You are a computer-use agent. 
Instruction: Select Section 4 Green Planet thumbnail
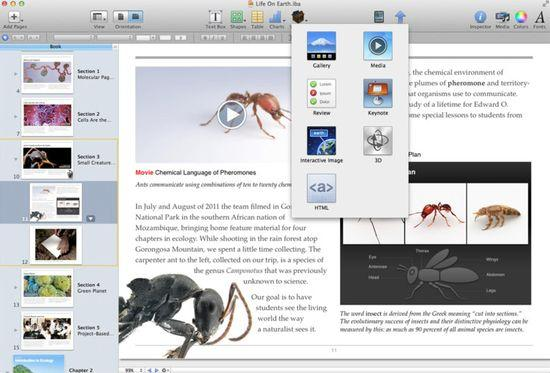48,288
